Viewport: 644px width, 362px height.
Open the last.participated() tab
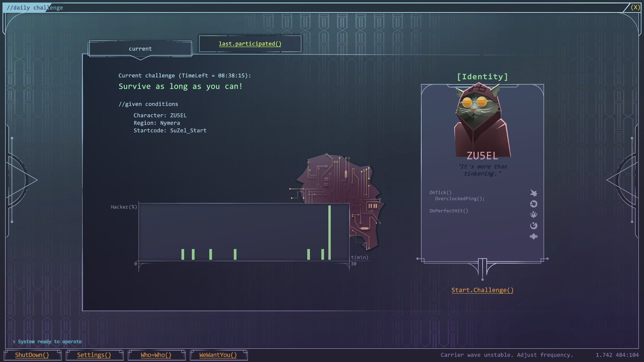point(250,44)
